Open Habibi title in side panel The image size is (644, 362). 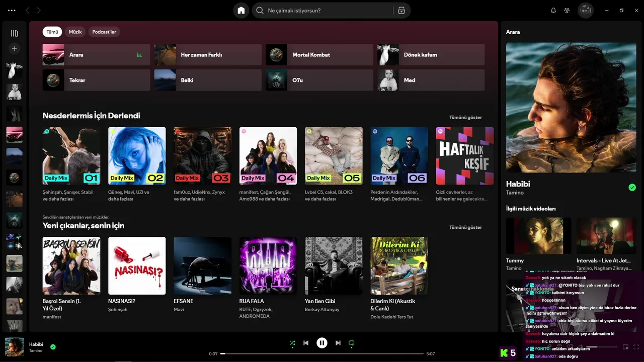518,184
